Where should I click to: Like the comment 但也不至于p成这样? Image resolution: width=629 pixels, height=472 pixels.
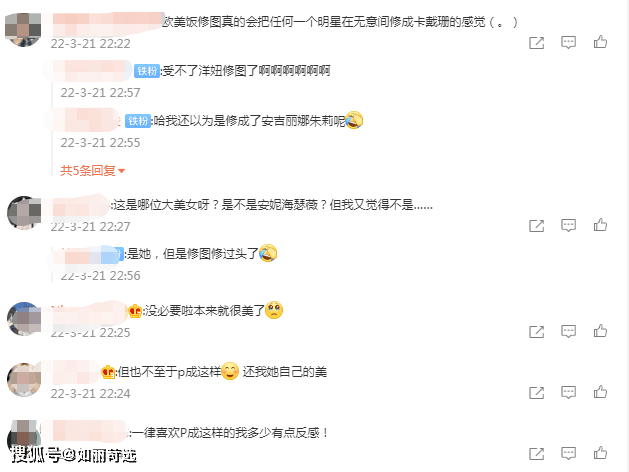pos(600,392)
